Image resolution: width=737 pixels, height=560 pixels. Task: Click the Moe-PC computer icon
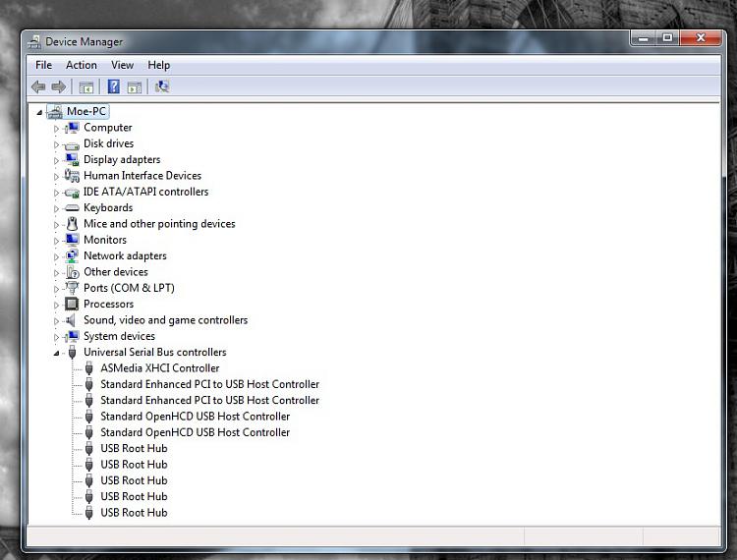55,112
